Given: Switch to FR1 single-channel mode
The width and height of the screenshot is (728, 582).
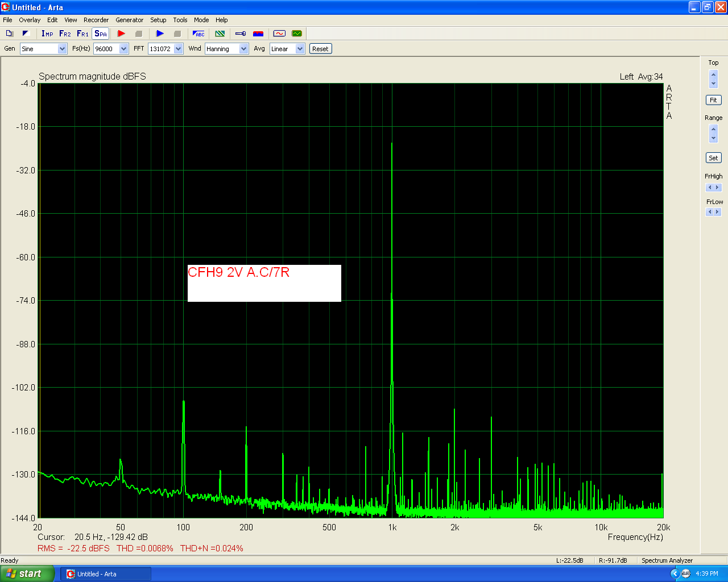Looking at the screenshot, I should pos(82,34).
